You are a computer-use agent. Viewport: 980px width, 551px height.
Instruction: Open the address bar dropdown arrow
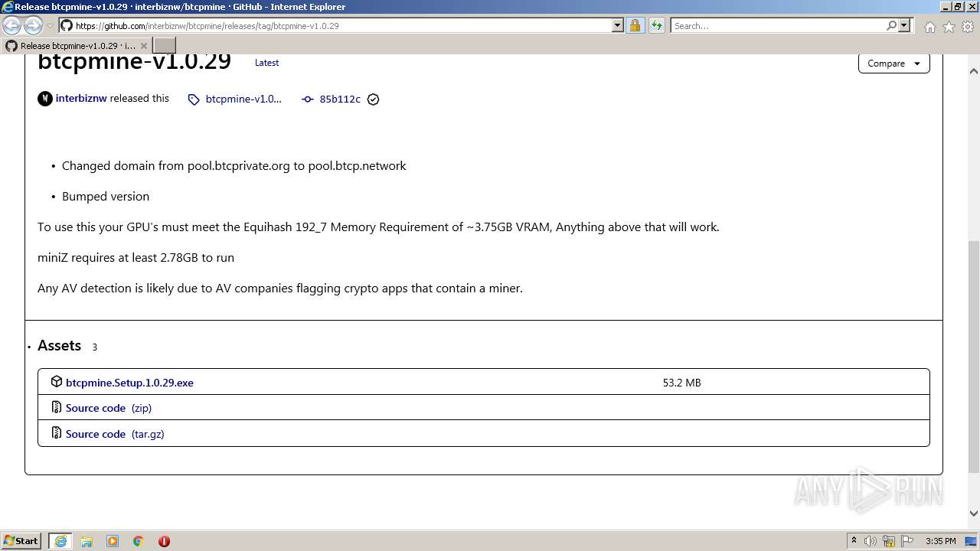[618, 25]
